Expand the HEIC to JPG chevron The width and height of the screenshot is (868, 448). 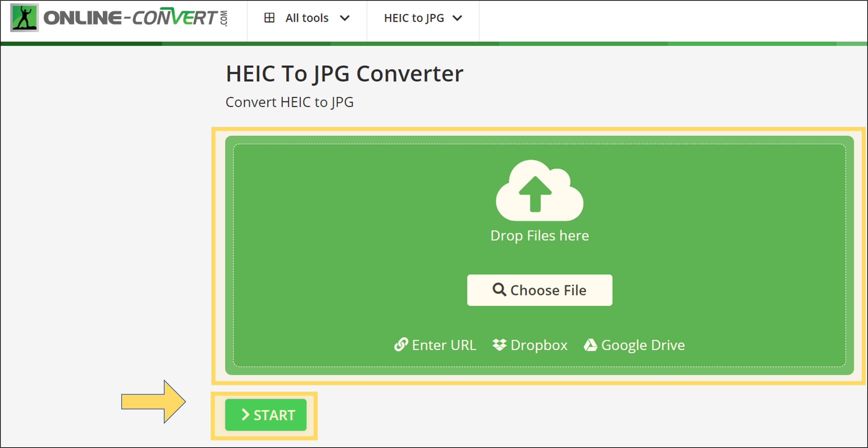tap(457, 18)
